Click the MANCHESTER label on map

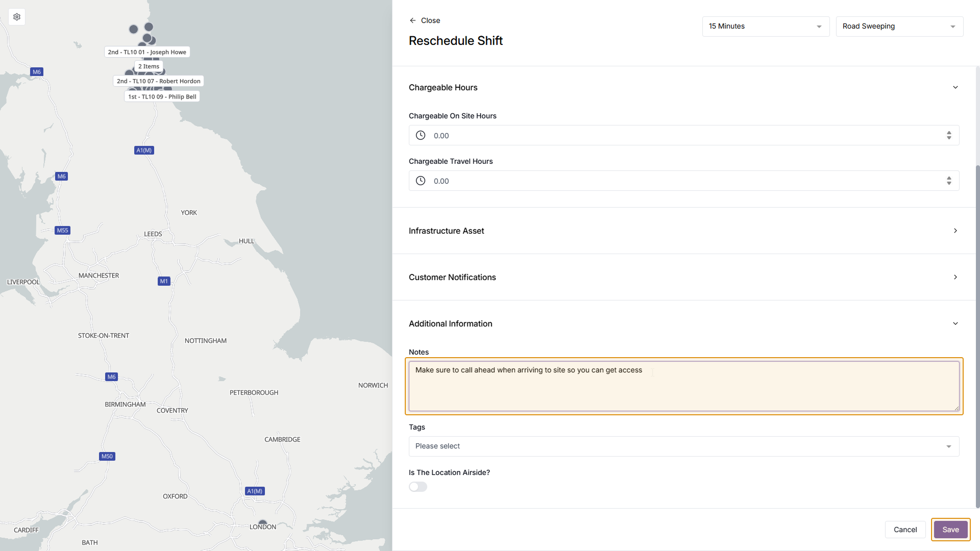click(99, 275)
